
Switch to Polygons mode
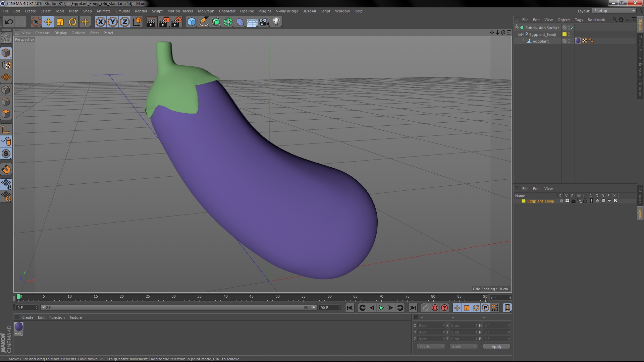coord(6,114)
